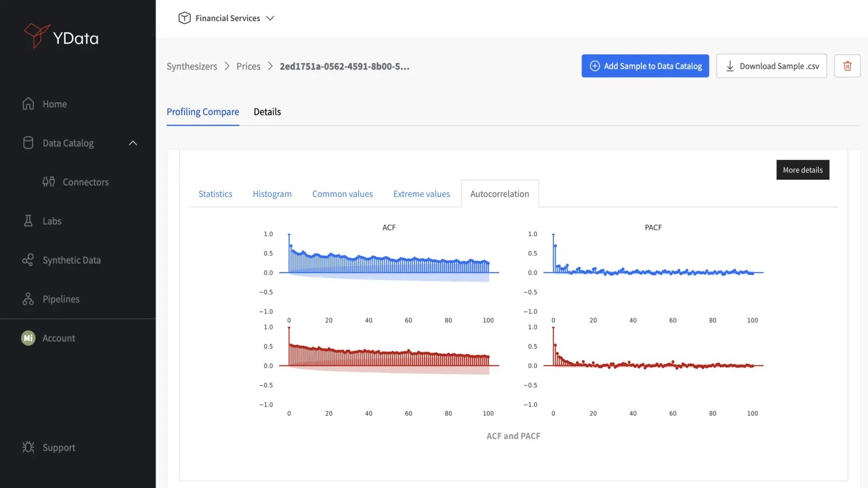
Task: Click the plus icon on Add Sample button
Action: pyautogui.click(x=595, y=66)
